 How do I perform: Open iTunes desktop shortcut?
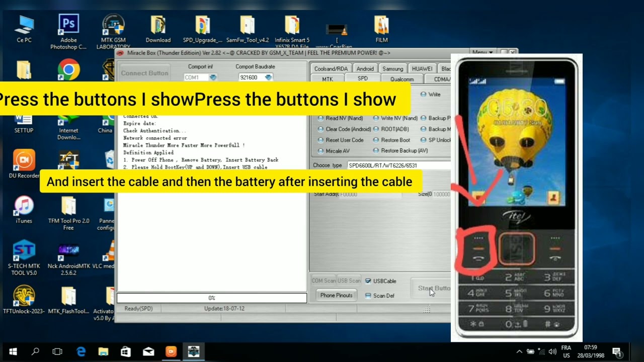(24, 210)
